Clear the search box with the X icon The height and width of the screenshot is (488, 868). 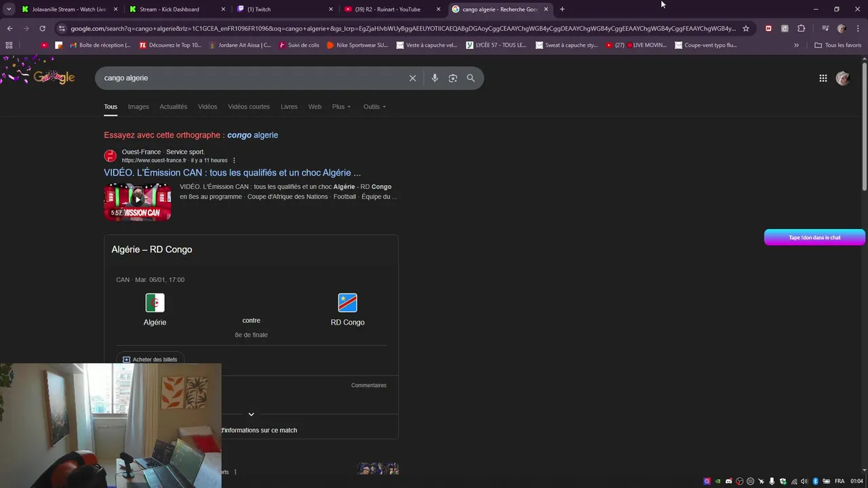click(x=412, y=78)
